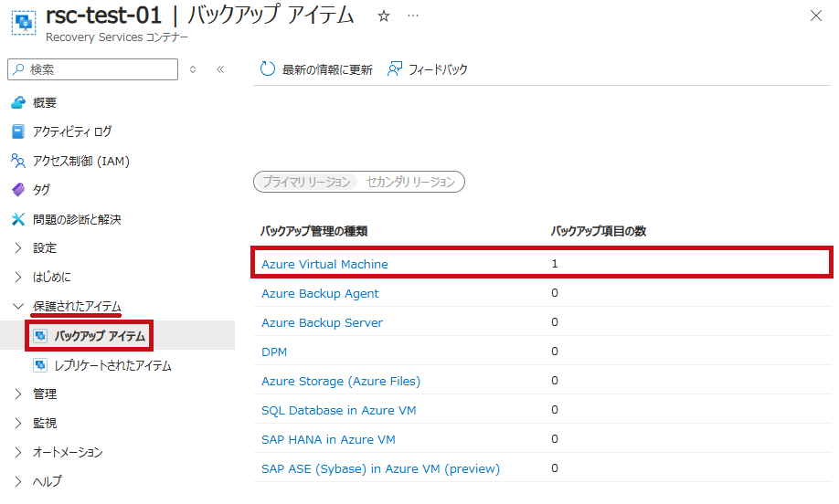Click Recovery Services コンテナー subtitle
This screenshot has width=839, height=504.
tap(117, 37)
